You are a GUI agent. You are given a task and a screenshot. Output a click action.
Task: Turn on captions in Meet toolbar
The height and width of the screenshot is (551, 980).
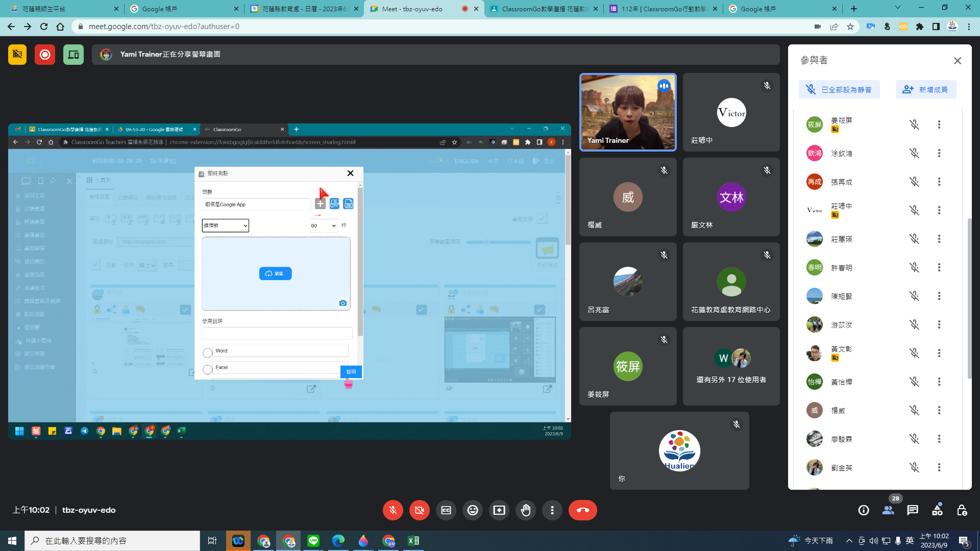pos(446,510)
